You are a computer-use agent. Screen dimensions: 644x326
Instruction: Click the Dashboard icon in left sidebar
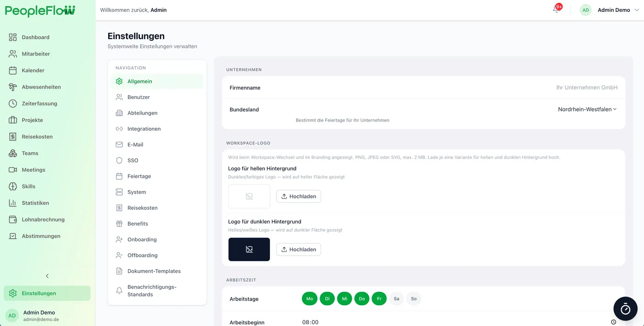click(x=13, y=37)
